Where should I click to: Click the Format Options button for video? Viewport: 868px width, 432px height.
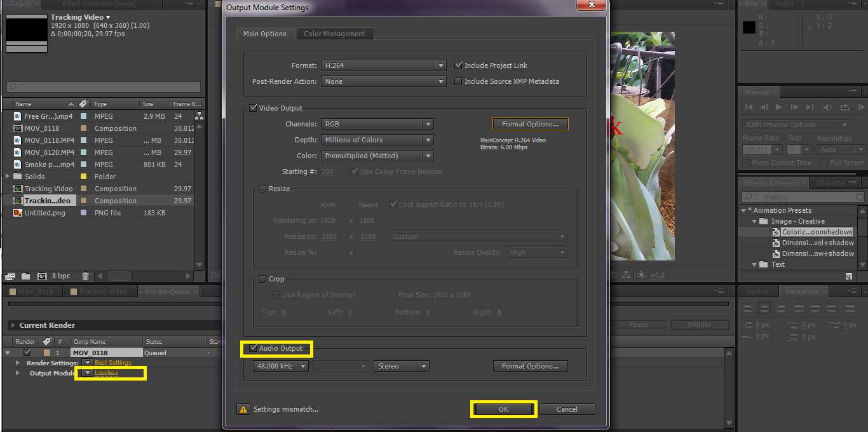coord(530,123)
